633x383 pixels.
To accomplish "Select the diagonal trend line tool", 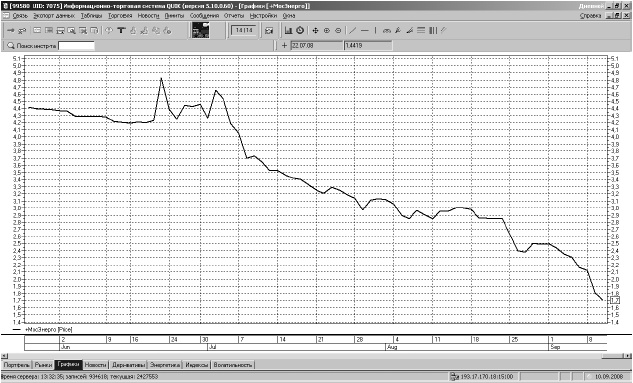I will [352, 30].
